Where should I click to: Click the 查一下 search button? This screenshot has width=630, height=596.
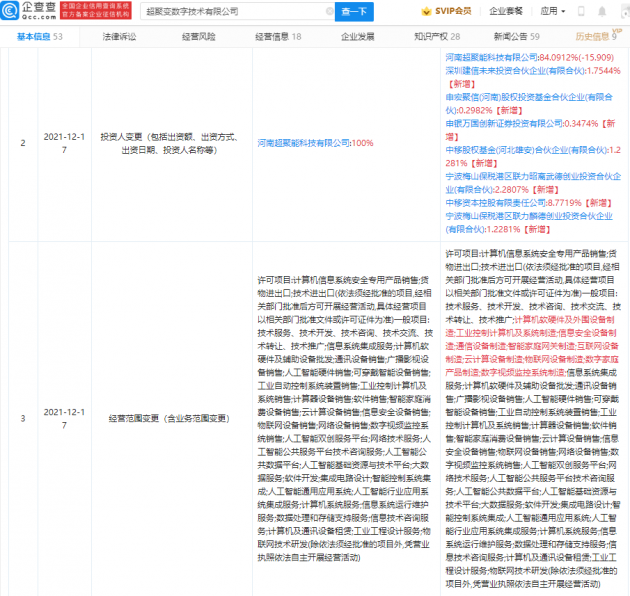354,11
